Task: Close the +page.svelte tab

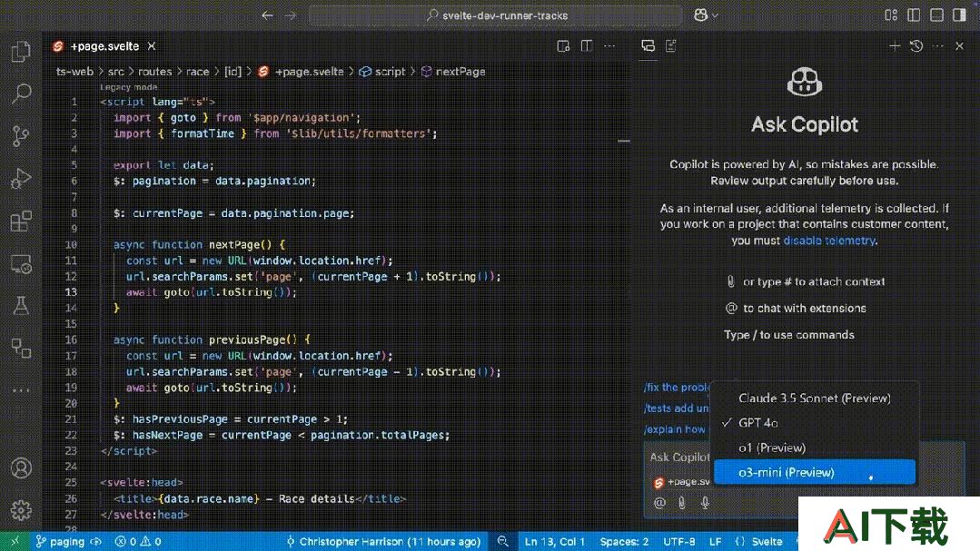Action: (152, 46)
